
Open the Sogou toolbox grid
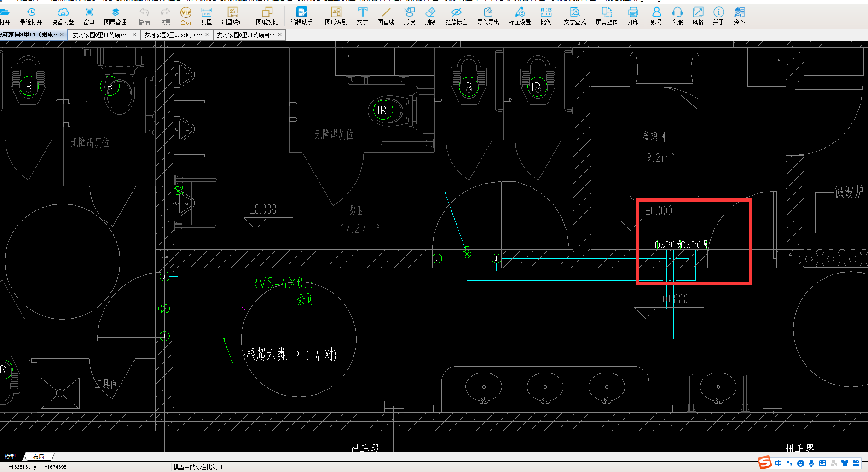[x=856, y=463]
